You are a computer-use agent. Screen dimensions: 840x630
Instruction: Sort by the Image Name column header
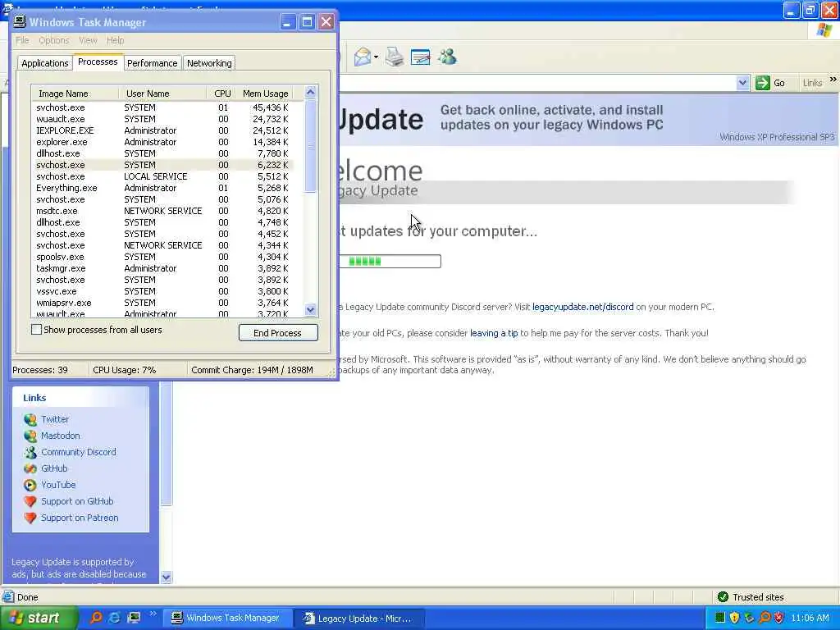coord(75,94)
